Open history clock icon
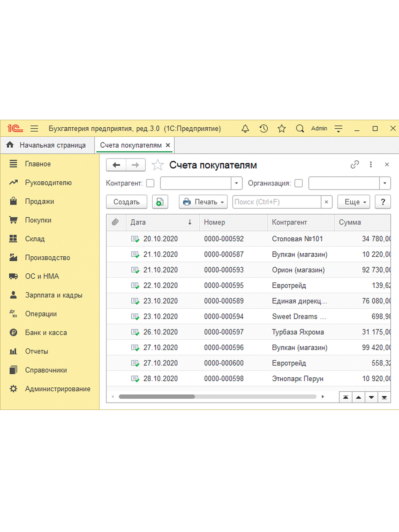Image resolution: width=399 pixels, height=532 pixels. 264,128
